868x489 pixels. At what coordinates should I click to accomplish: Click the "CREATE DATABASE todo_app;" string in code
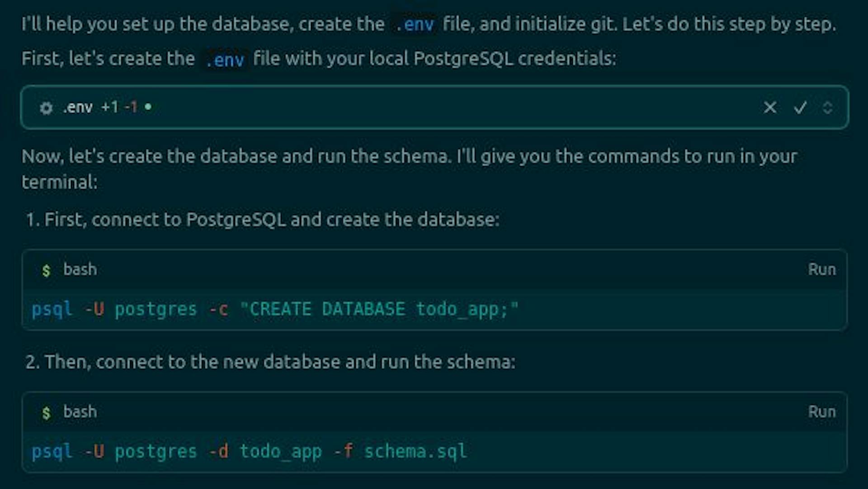(x=379, y=310)
